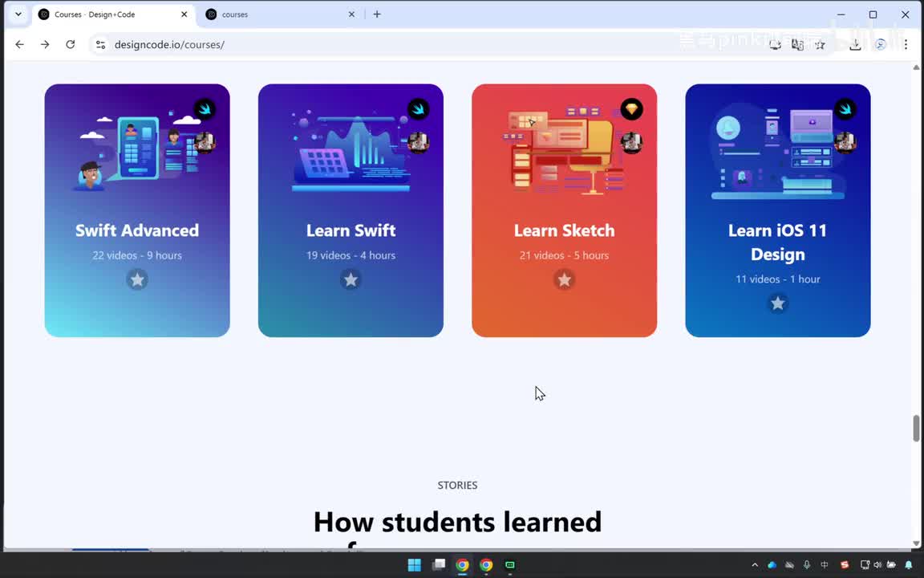Open the volume speaker tray icon
The width and height of the screenshot is (924, 578).
pyautogui.click(x=877, y=565)
